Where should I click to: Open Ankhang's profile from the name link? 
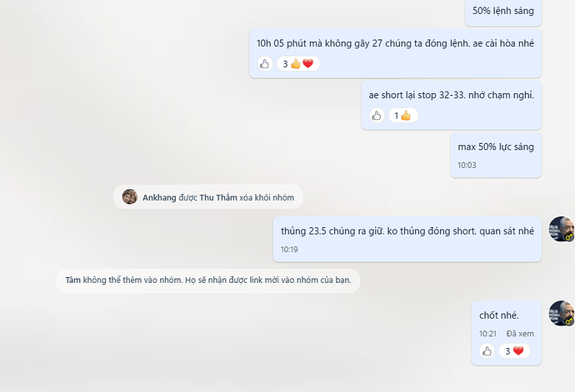[159, 197]
